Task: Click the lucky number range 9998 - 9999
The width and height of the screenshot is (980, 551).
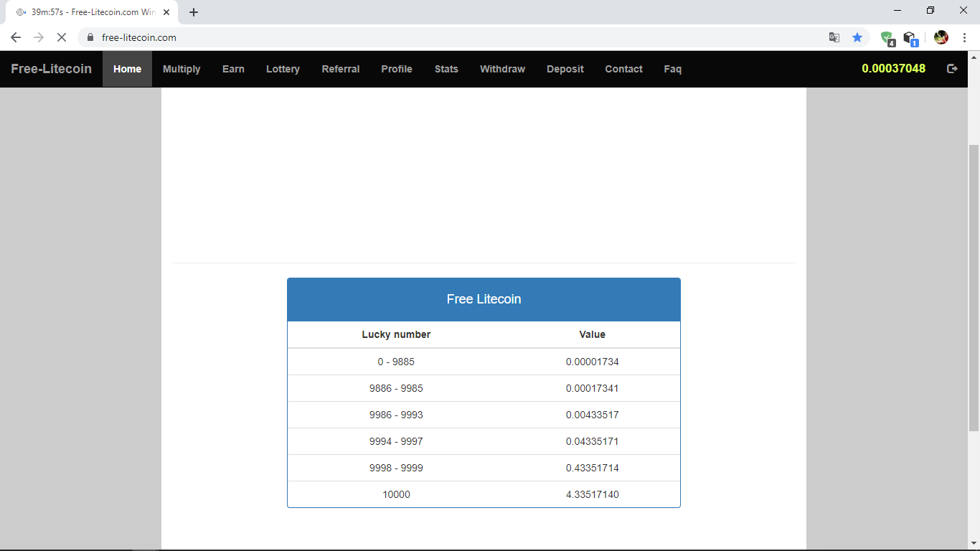Action: tap(396, 468)
